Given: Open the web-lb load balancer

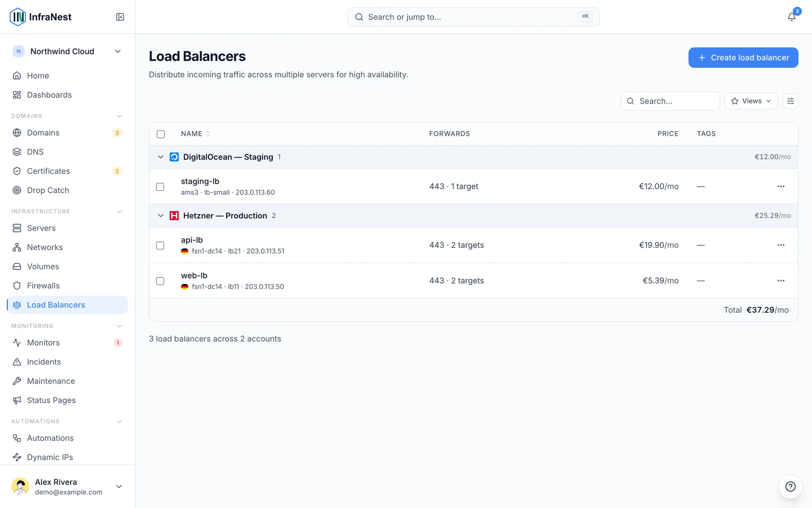Looking at the screenshot, I should pyautogui.click(x=194, y=275).
